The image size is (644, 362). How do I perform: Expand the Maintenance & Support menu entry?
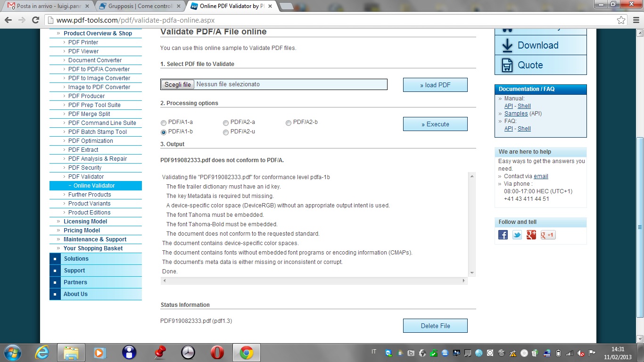pos(96,239)
